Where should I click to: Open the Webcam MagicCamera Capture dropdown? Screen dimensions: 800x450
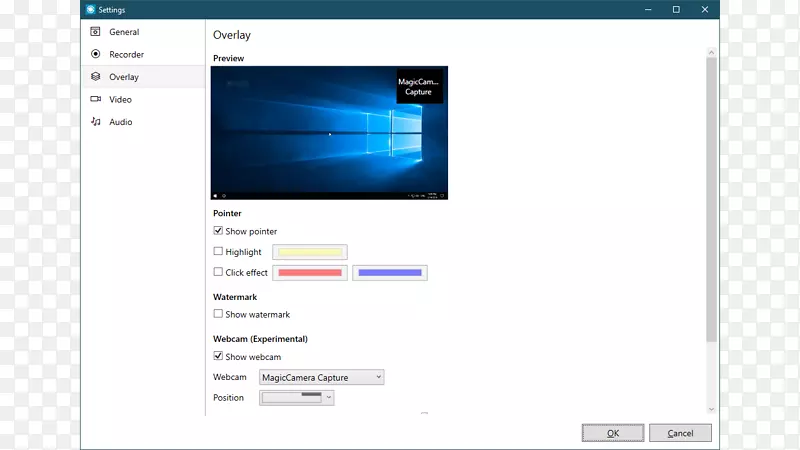(321, 377)
